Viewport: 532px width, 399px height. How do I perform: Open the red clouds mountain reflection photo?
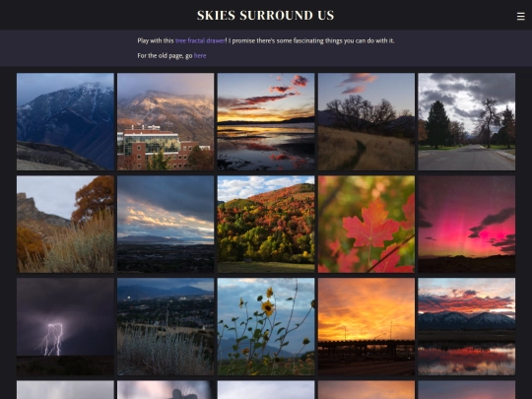coord(467,327)
